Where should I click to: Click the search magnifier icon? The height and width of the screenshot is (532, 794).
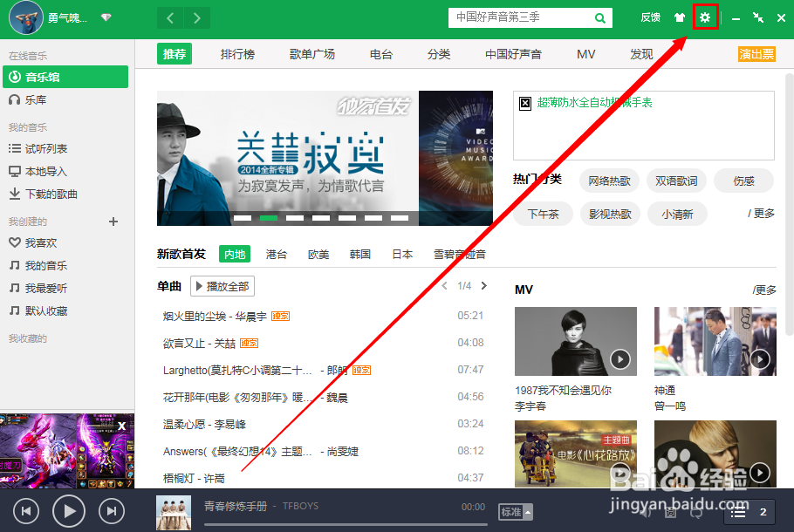coord(600,18)
